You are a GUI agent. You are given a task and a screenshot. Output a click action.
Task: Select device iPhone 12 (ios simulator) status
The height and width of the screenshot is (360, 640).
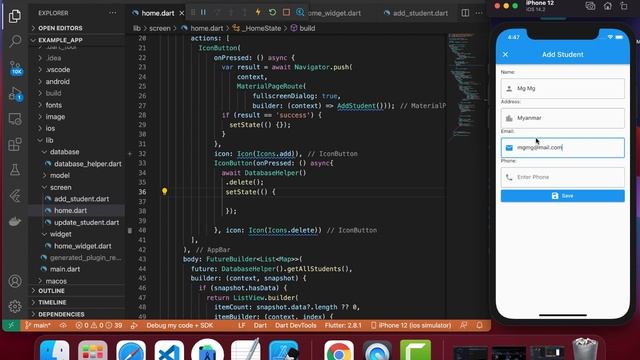click(x=411, y=325)
